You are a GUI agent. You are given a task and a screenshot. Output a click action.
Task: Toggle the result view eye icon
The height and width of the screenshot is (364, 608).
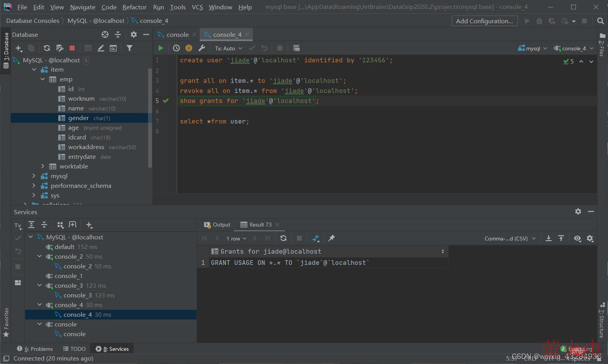[577, 238]
